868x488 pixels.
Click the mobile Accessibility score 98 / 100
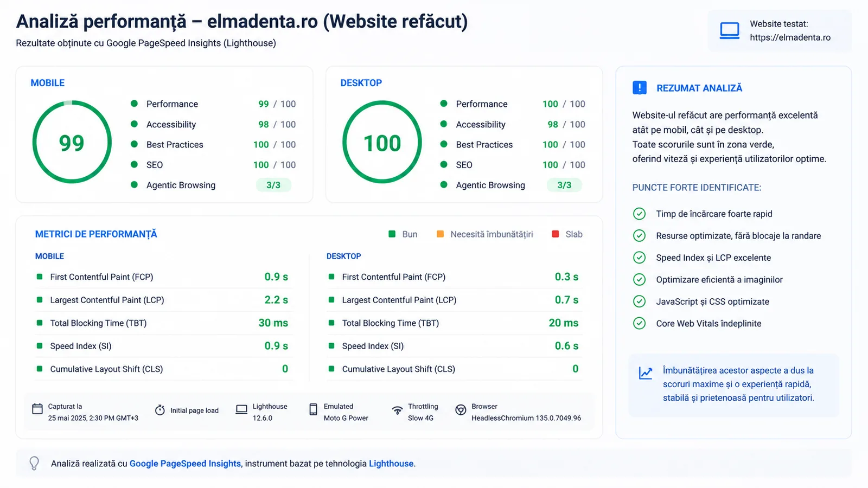click(x=277, y=124)
